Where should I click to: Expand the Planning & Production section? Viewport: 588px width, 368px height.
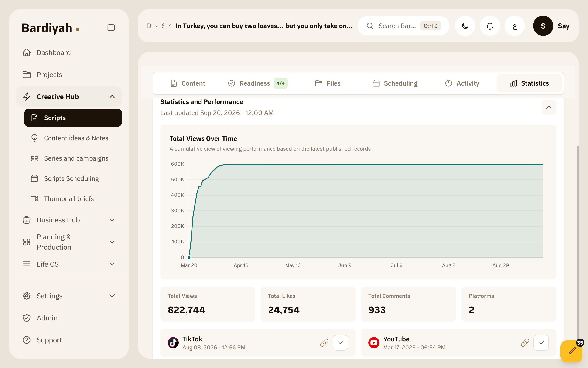click(x=69, y=242)
